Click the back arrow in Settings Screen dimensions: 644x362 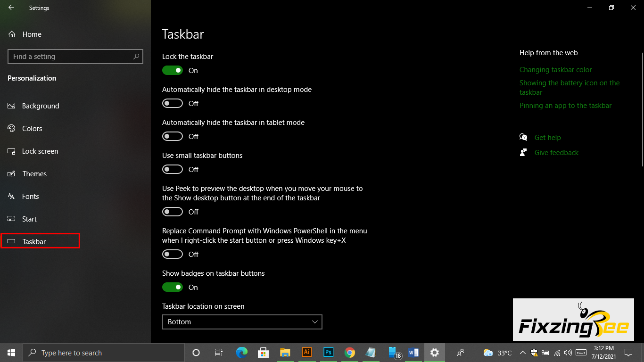(11, 8)
